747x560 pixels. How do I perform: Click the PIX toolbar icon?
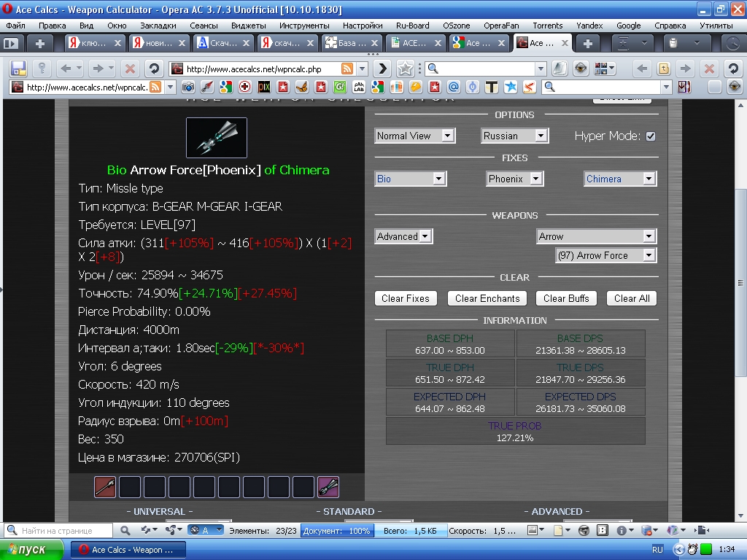(264, 87)
